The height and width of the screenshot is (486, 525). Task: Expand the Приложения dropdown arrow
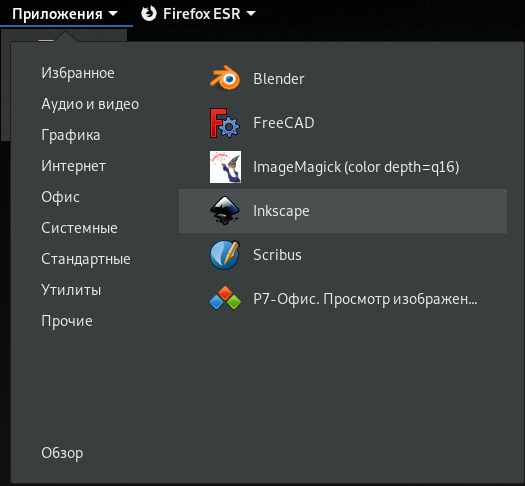point(113,14)
